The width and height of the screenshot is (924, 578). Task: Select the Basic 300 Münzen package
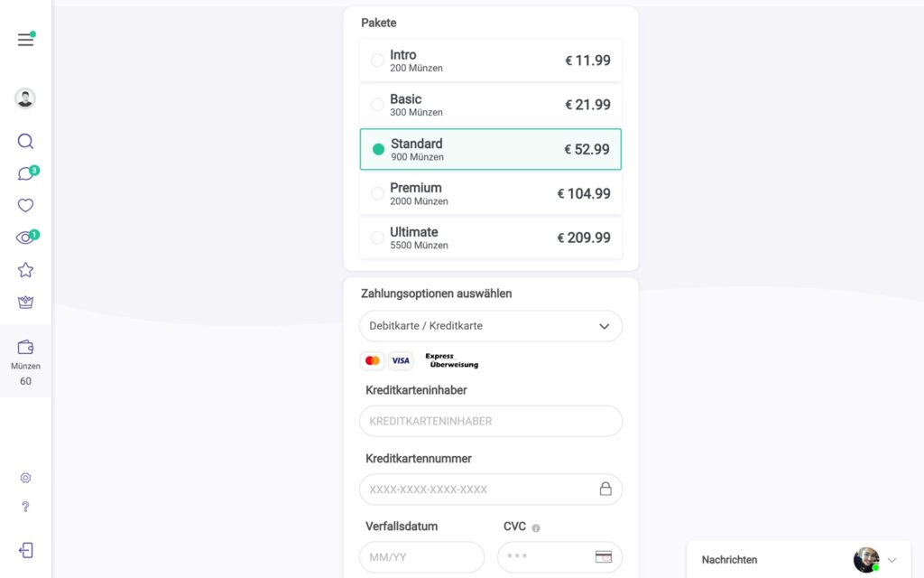tap(490, 105)
